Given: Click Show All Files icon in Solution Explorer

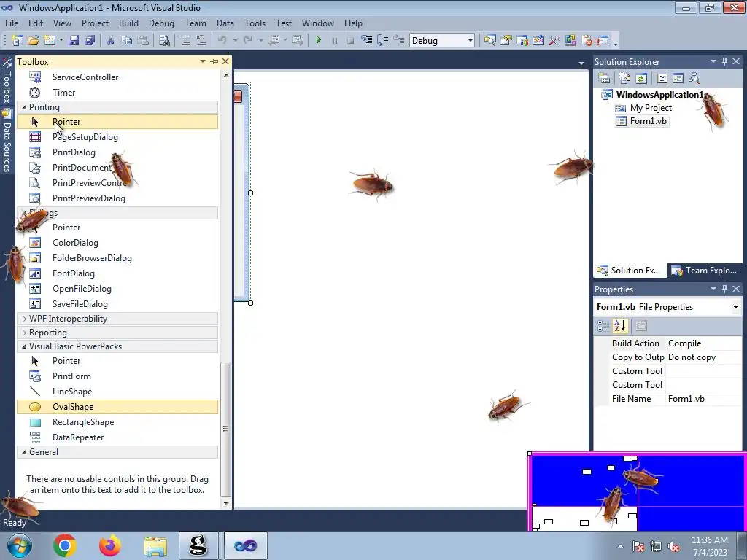Looking at the screenshot, I should point(624,78).
